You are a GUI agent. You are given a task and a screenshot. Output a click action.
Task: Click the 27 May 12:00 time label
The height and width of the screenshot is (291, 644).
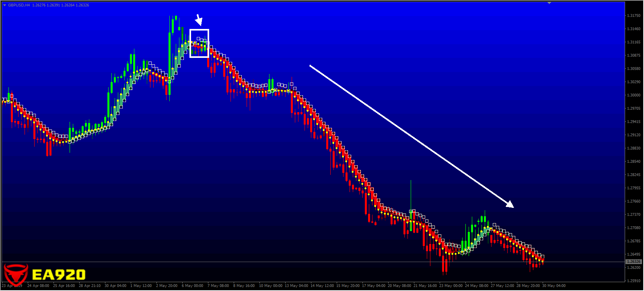(x=502, y=286)
